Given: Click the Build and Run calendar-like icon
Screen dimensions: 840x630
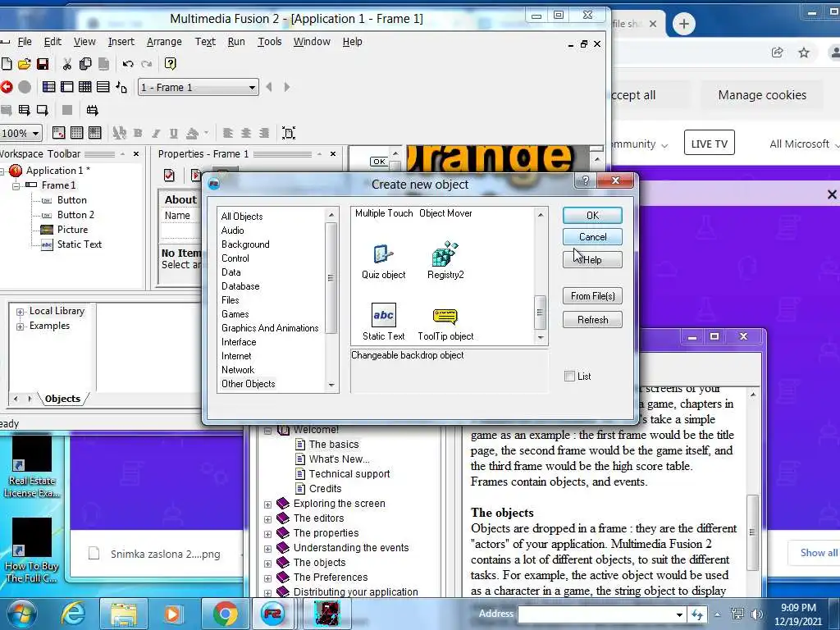Looking at the screenshot, I should (x=92, y=111).
